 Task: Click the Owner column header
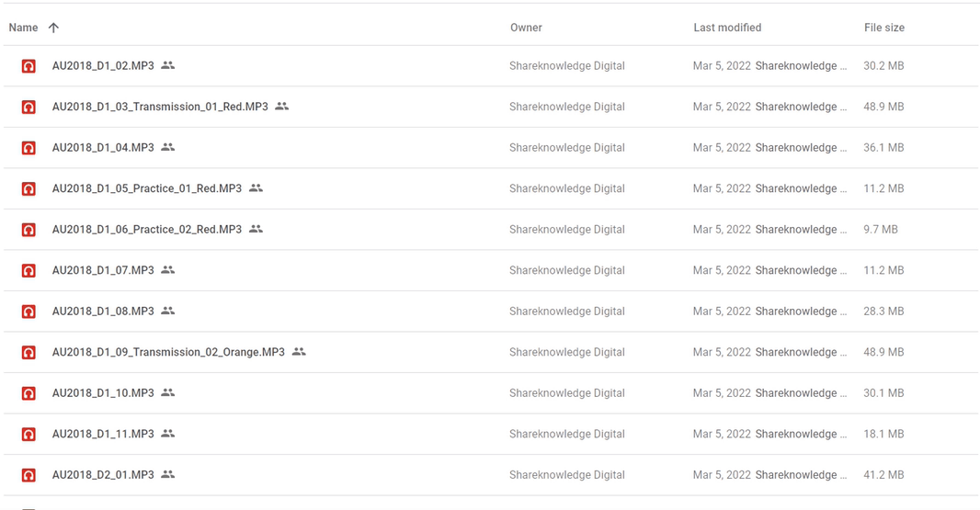click(526, 28)
